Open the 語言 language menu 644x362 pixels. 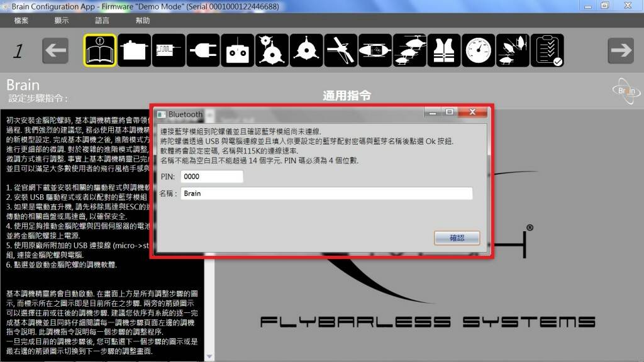point(102,21)
